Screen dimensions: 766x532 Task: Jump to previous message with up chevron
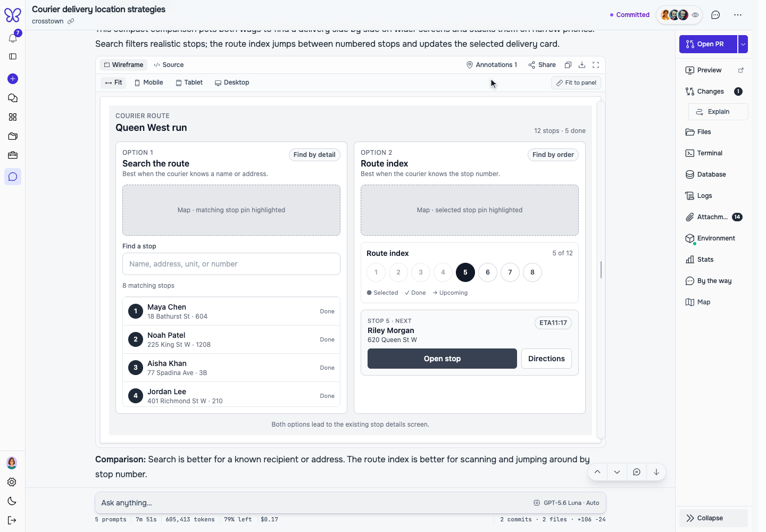coord(597,472)
